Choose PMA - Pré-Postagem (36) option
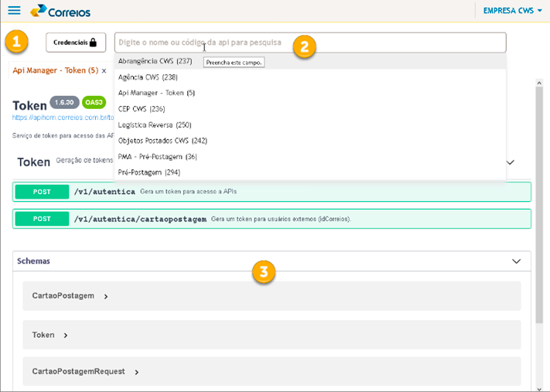The height and width of the screenshot is (392, 550). pyautogui.click(x=310, y=157)
